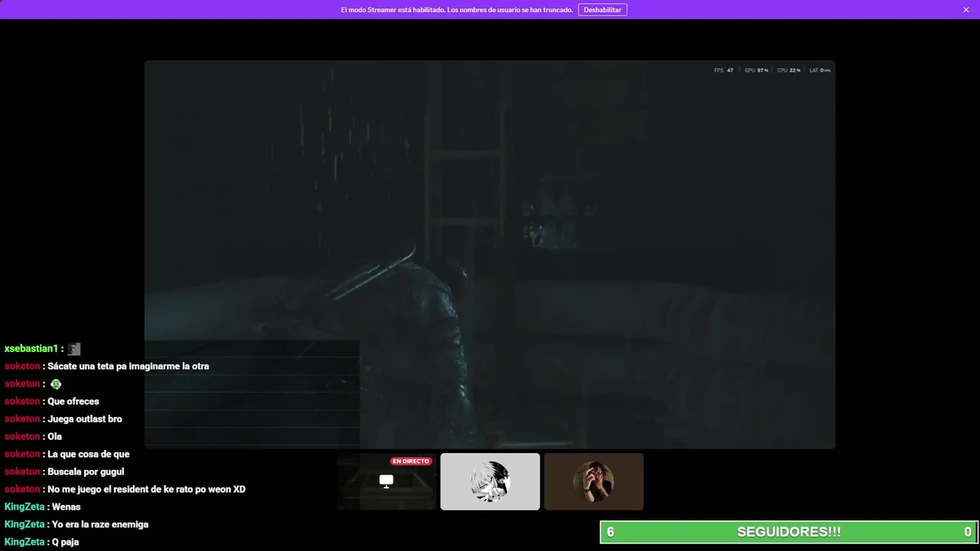Click the xsebastian1 username in chat

(31, 349)
